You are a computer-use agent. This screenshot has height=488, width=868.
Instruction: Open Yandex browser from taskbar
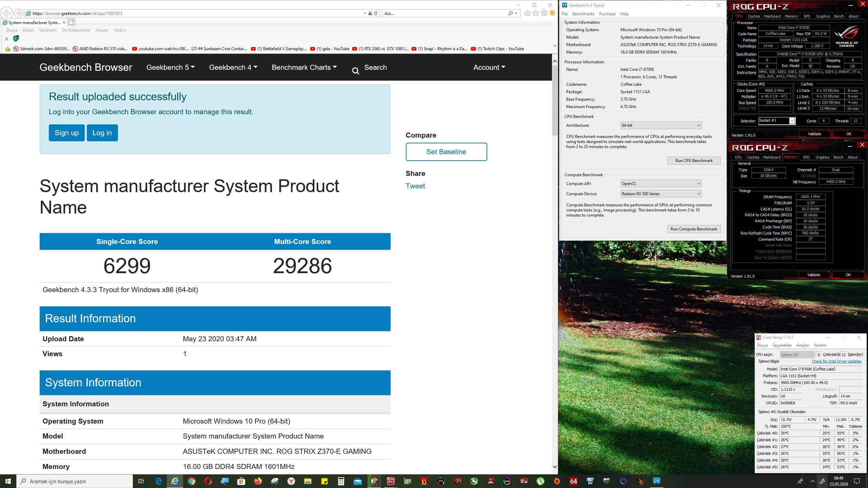[291, 481]
